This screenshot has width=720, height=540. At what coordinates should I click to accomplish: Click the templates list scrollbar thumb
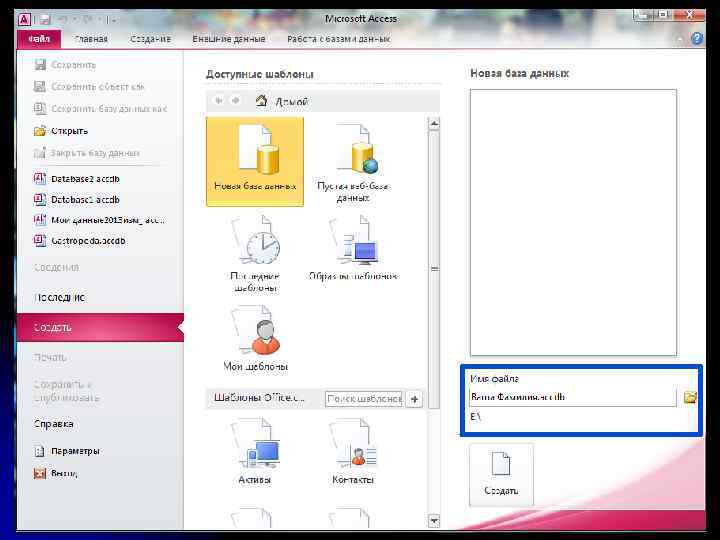[433, 269]
